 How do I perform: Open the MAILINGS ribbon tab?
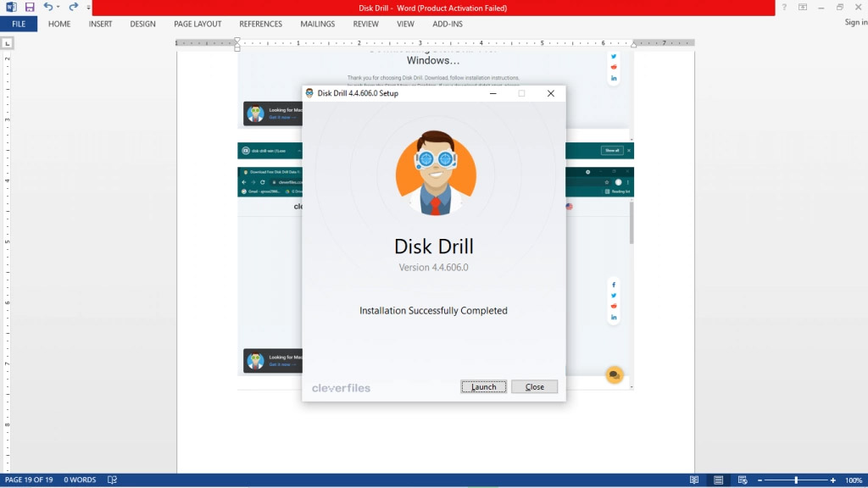pos(317,24)
